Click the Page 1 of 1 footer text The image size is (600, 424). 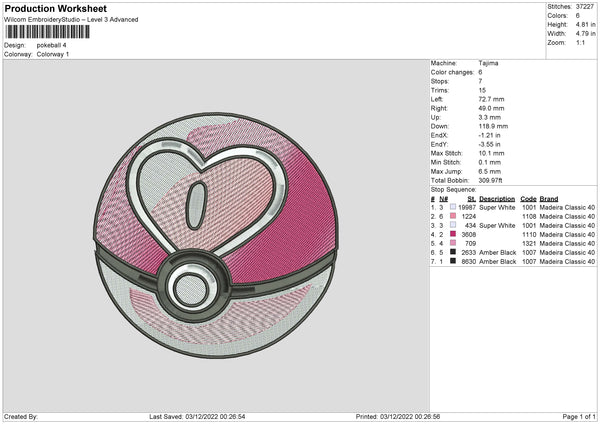coord(579,417)
